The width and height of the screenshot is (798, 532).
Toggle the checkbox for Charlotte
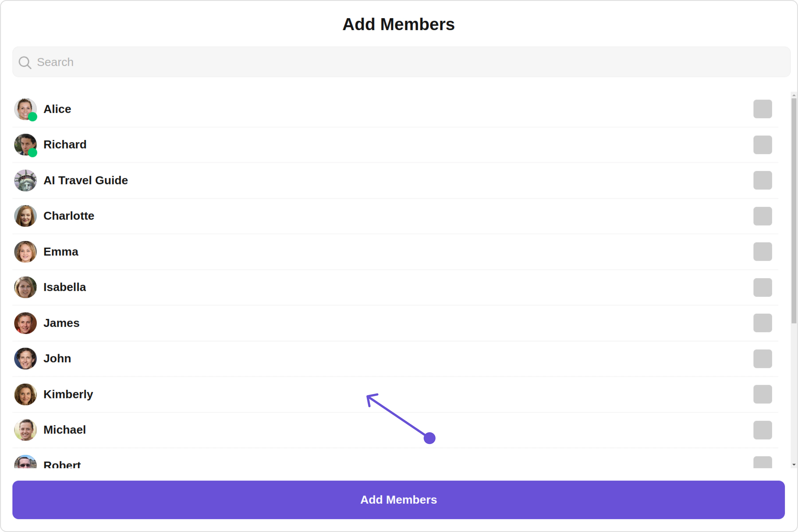click(x=762, y=216)
